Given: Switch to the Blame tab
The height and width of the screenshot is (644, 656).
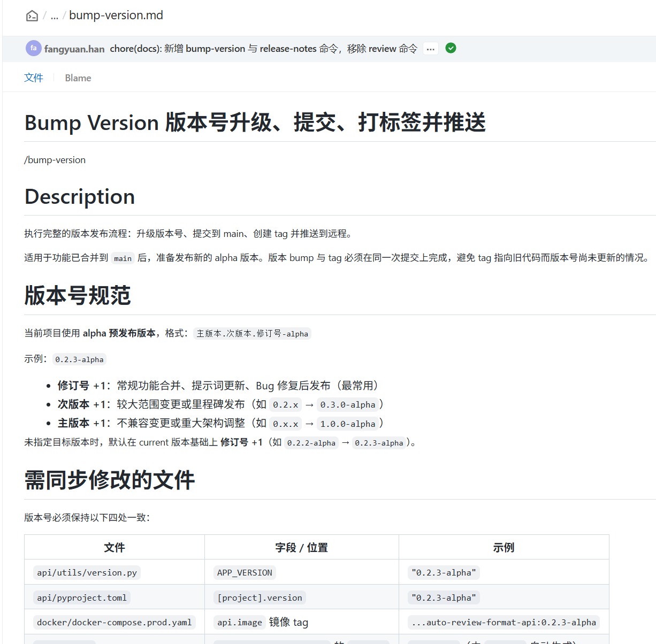Looking at the screenshot, I should tap(78, 78).
